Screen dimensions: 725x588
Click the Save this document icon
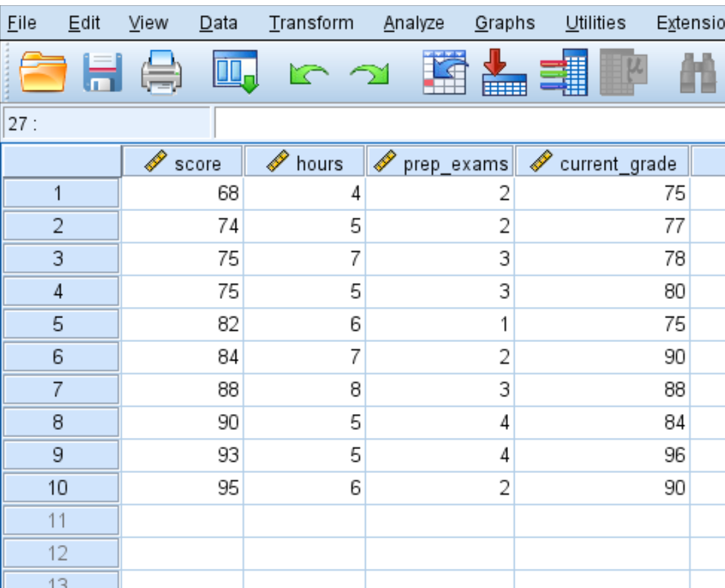(x=102, y=73)
